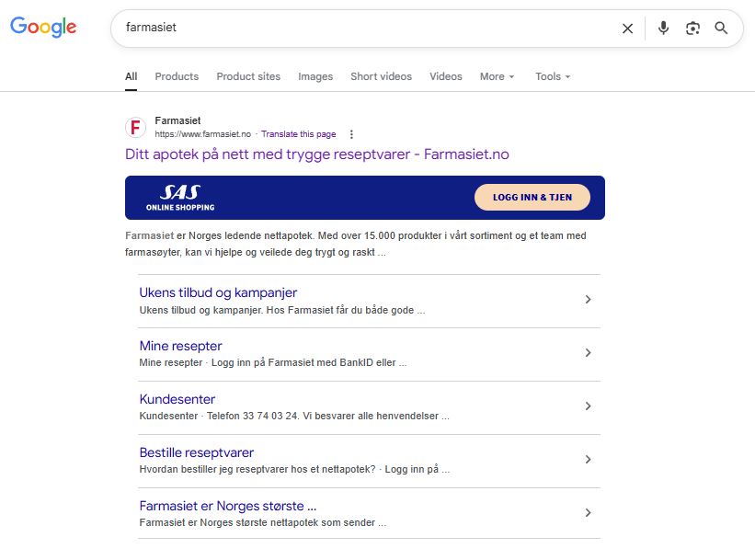Start voice search with microphone icon

(x=664, y=29)
